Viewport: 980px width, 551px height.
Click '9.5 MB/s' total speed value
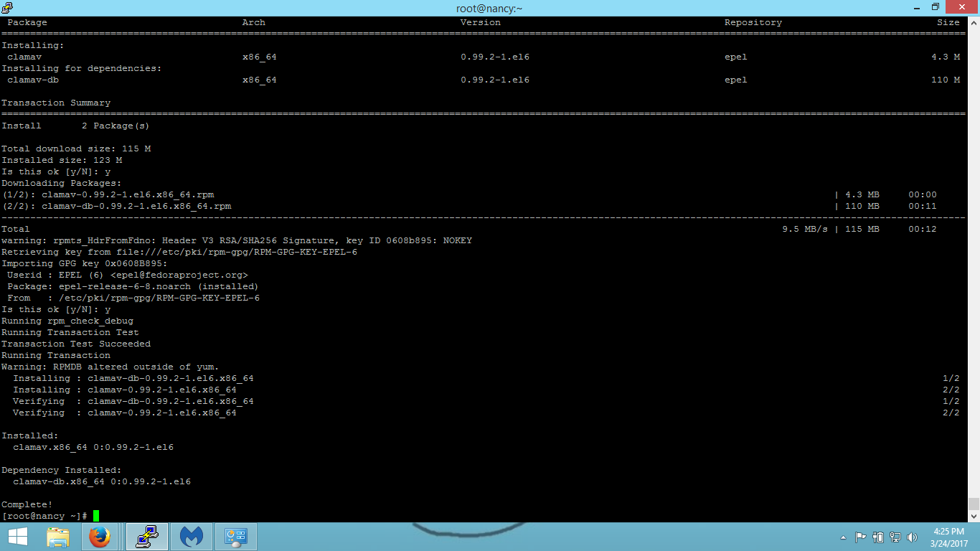click(805, 229)
